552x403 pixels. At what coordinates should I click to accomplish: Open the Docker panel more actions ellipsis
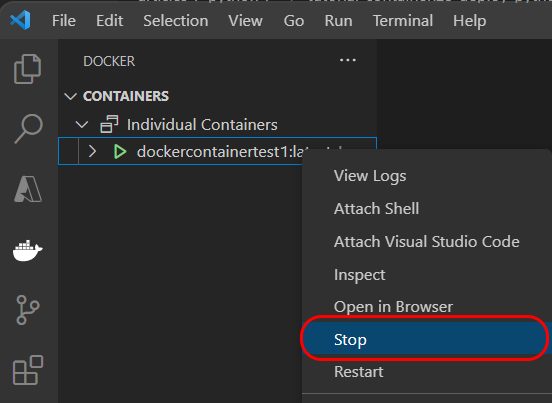coord(348,61)
